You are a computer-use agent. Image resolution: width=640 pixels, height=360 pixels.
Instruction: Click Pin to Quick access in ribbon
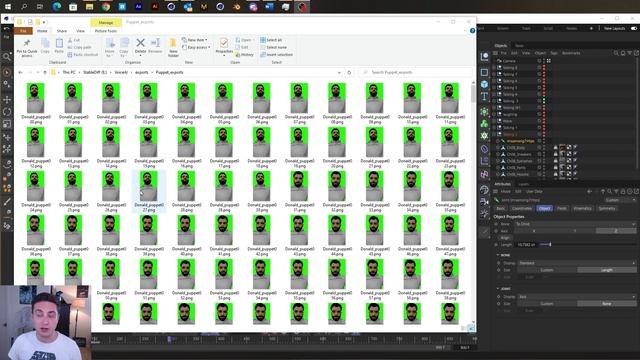(27, 48)
